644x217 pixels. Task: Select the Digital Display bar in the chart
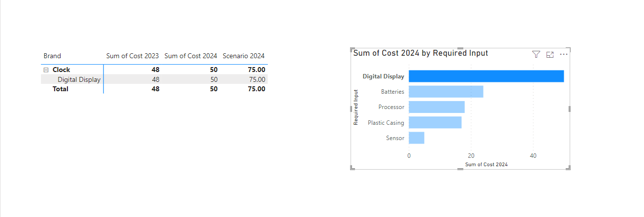486,76
